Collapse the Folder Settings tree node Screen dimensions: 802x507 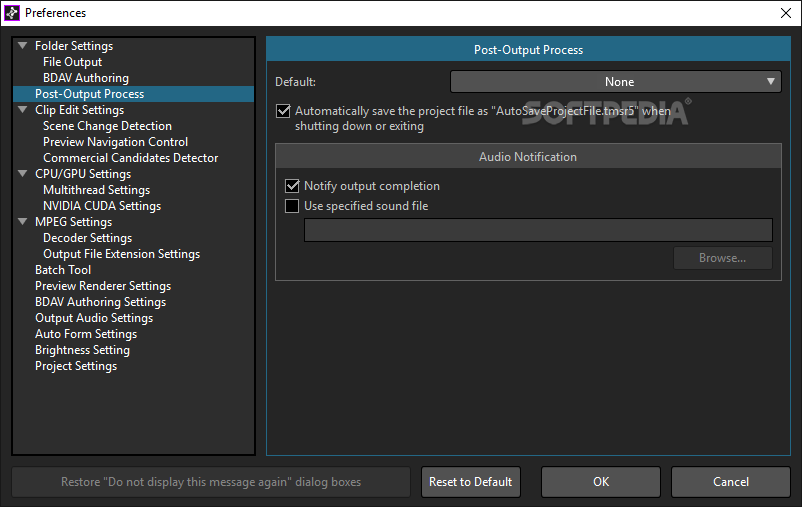23,46
